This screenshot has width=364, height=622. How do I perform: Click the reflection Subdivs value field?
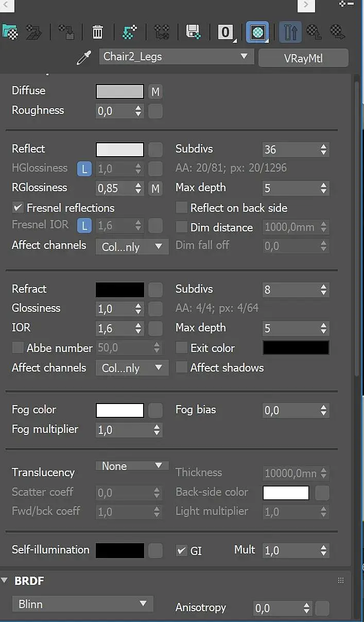pos(290,149)
